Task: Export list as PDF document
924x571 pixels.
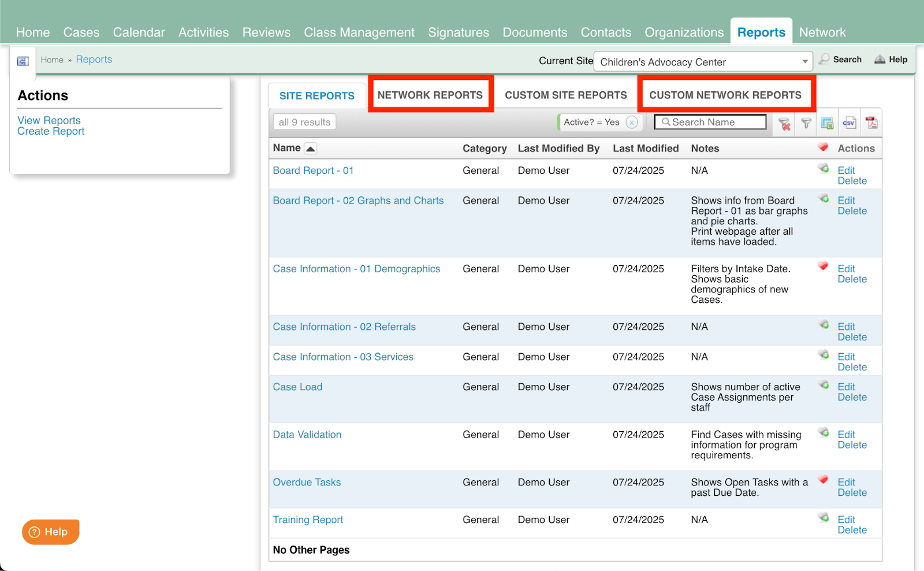Action: click(871, 123)
